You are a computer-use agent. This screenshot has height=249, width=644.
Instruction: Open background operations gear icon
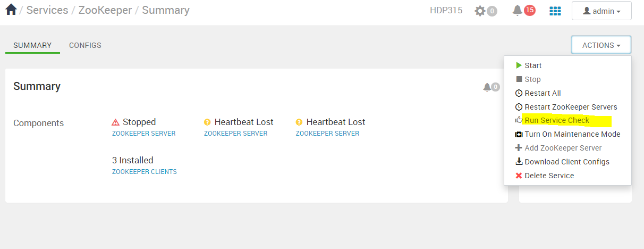pyautogui.click(x=480, y=11)
